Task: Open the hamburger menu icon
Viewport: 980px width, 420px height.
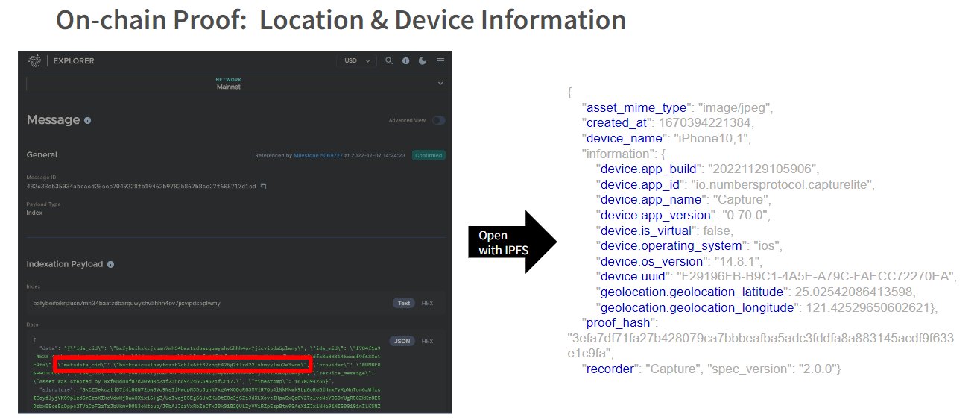Action: pyautogui.click(x=440, y=60)
